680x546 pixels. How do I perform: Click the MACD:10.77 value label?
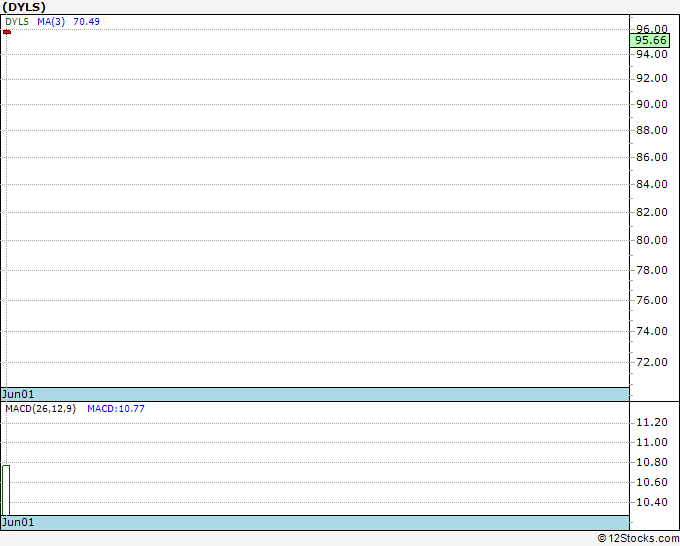tap(116, 409)
